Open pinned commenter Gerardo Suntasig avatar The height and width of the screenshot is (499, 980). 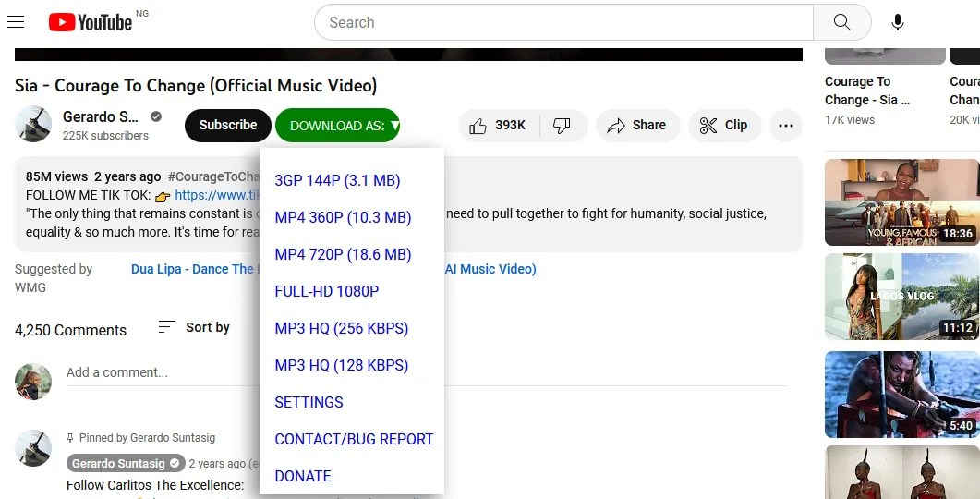coord(33,448)
